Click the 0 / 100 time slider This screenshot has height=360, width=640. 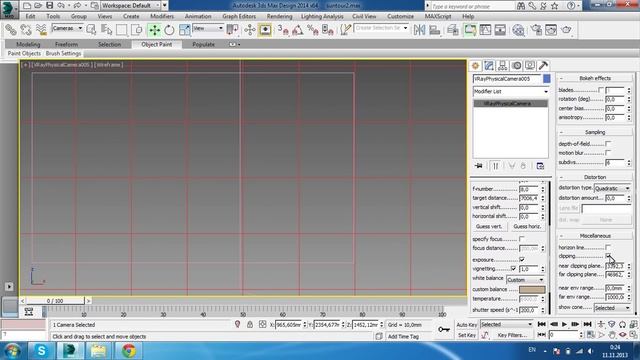coord(55,301)
